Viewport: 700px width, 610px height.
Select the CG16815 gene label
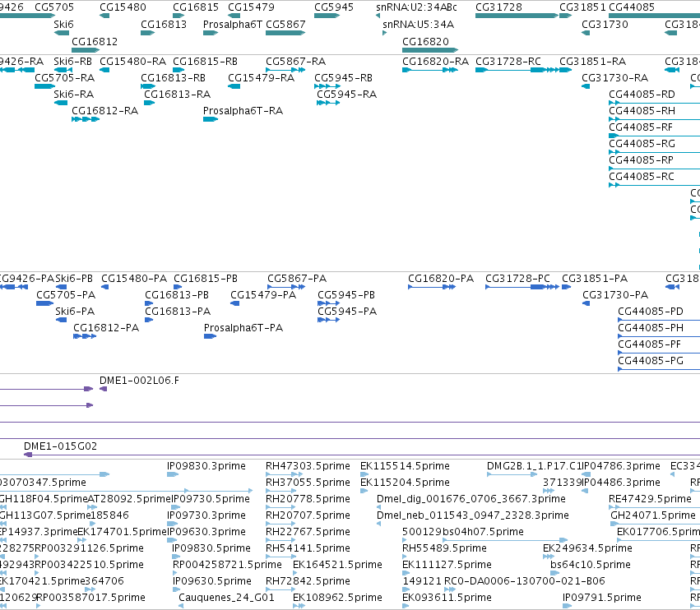(x=196, y=7)
